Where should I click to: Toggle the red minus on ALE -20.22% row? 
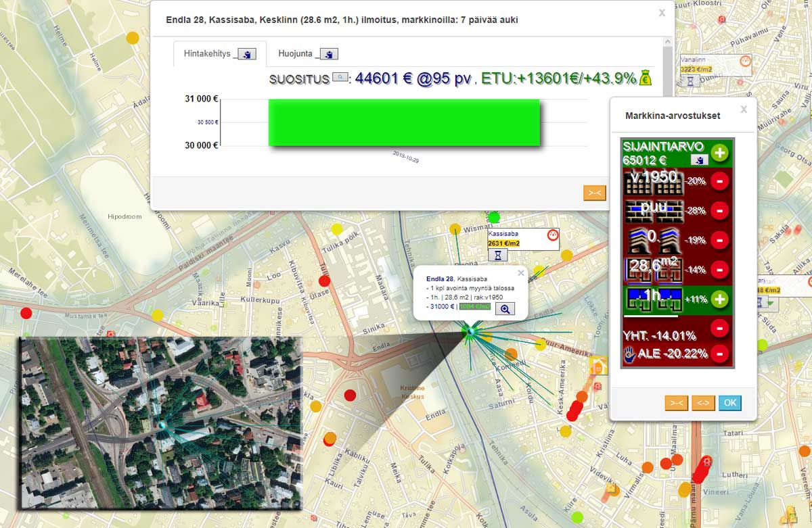click(x=719, y=353)
